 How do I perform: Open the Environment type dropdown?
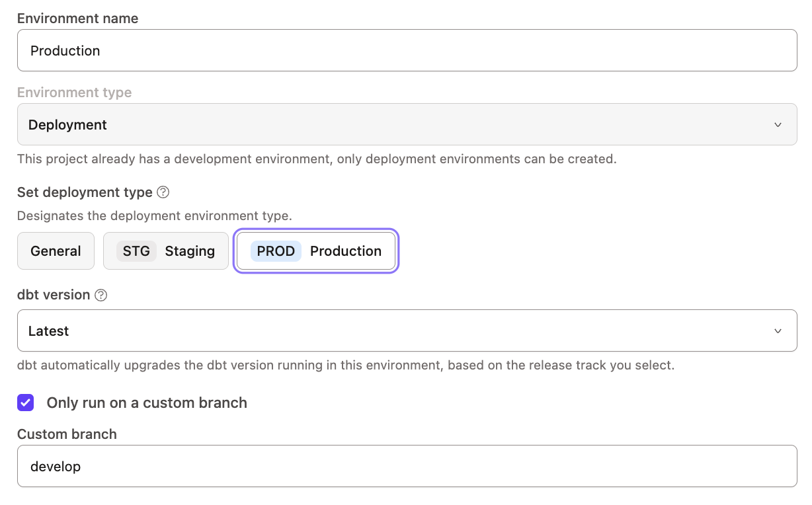tap(406, 124)
